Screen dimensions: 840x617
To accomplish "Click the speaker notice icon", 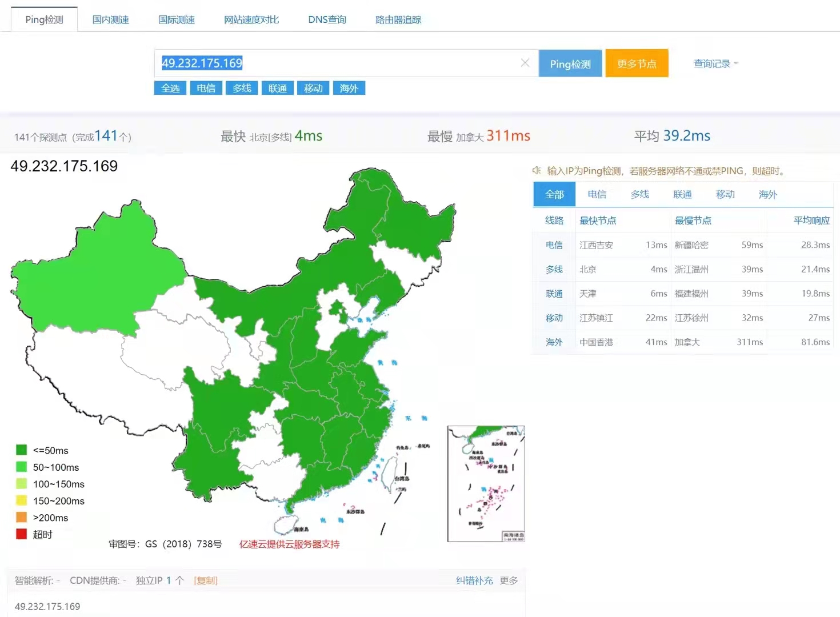I will point(537,170).
